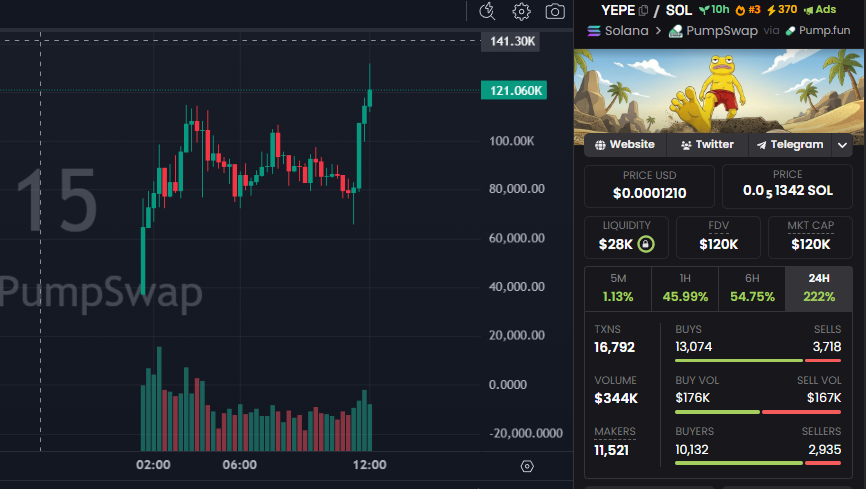866x489 pixels.
Task: Click the Solana chain logo
Action: [594, 31]
